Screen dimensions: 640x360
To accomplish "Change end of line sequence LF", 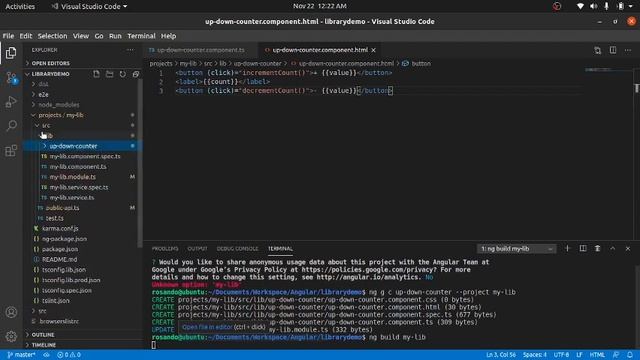I will [x=579, y=355].
